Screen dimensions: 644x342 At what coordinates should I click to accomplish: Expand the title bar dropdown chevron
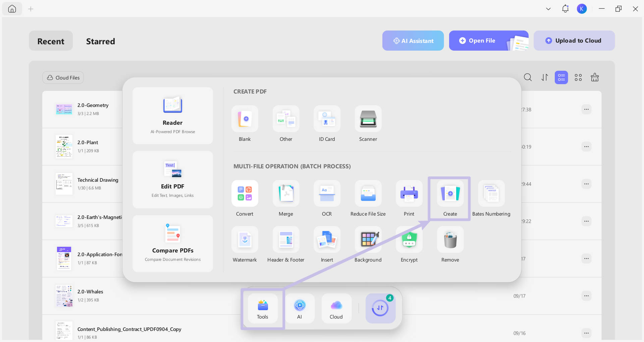point(548,9)
